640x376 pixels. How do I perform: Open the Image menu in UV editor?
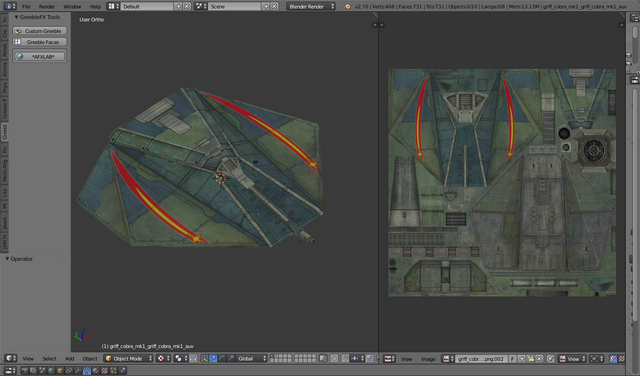[428, 359]
